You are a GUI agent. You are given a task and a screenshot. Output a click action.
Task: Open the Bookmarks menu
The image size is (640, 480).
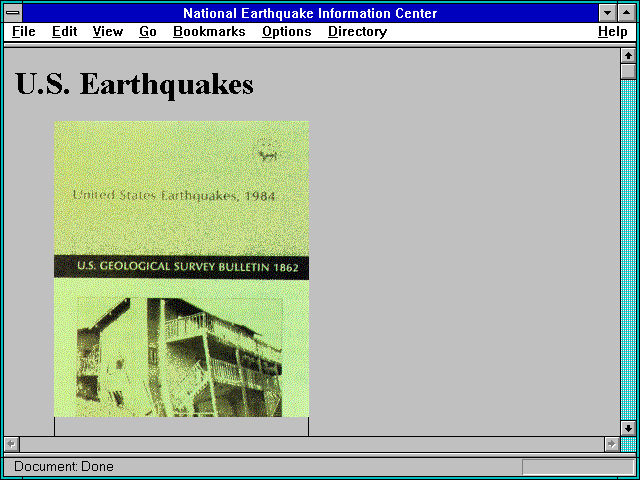pos(209,32)
